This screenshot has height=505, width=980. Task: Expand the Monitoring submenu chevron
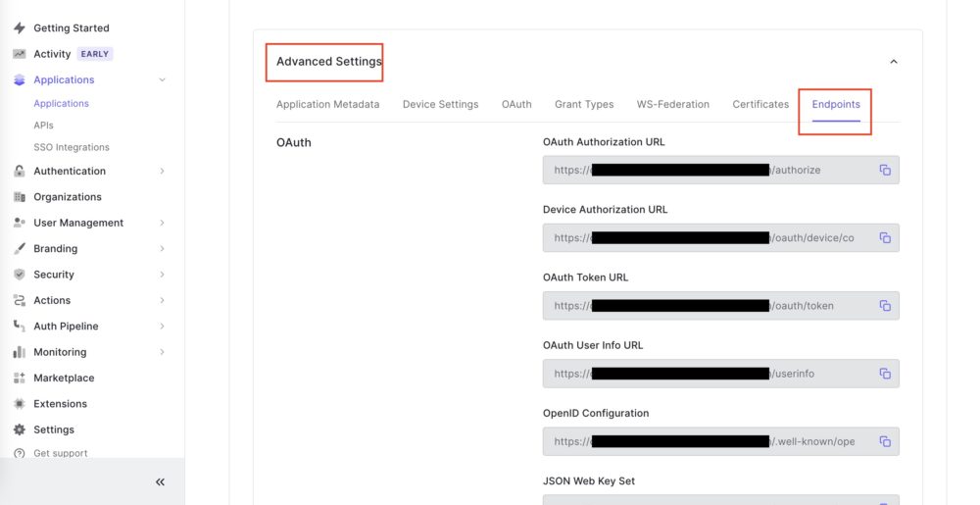point(163,352)
